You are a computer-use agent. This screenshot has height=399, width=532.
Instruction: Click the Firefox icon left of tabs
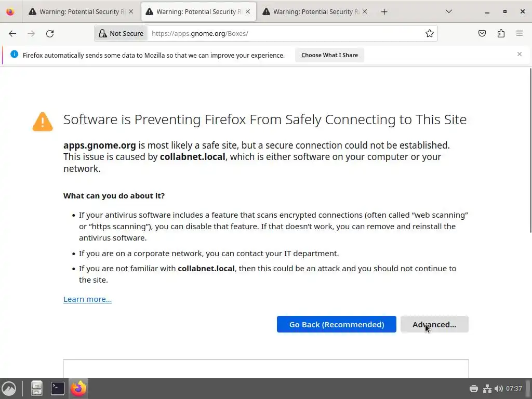(x=10, y=12)
